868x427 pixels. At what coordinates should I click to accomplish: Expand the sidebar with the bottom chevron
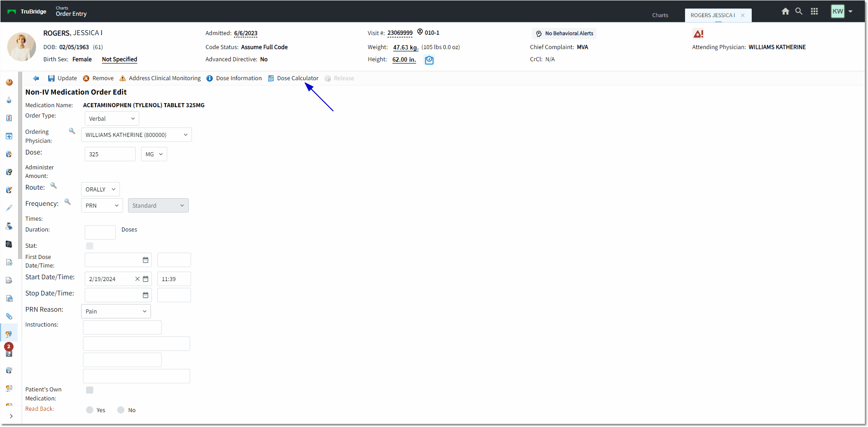click(x=11, y=416)
